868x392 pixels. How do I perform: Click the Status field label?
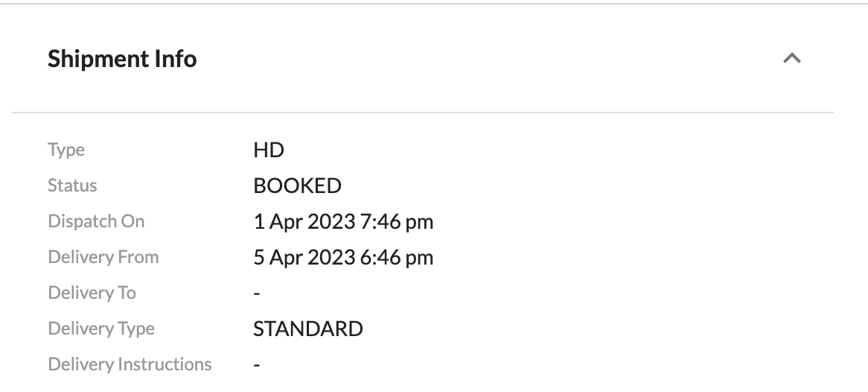pos(72,186)
